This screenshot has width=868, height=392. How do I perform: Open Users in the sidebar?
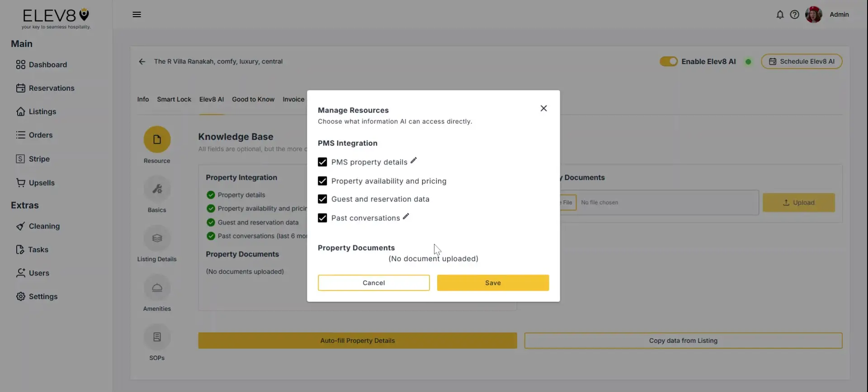pos(33,273)
